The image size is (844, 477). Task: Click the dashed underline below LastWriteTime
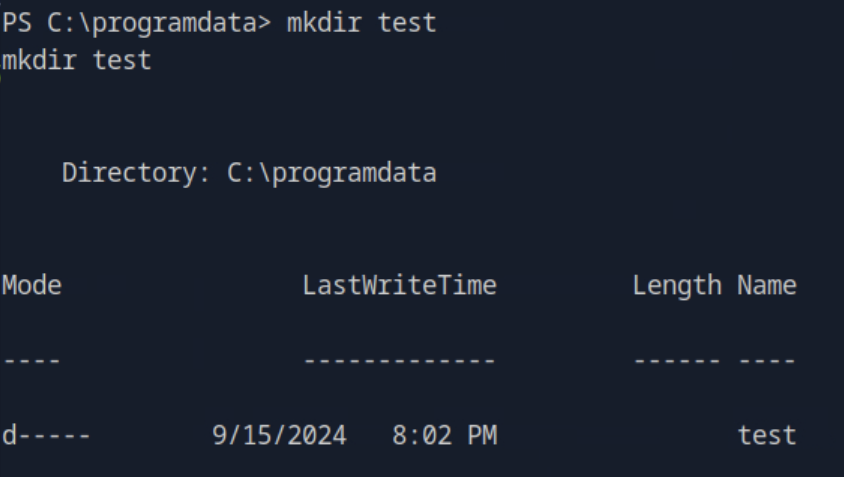point(399,361)
